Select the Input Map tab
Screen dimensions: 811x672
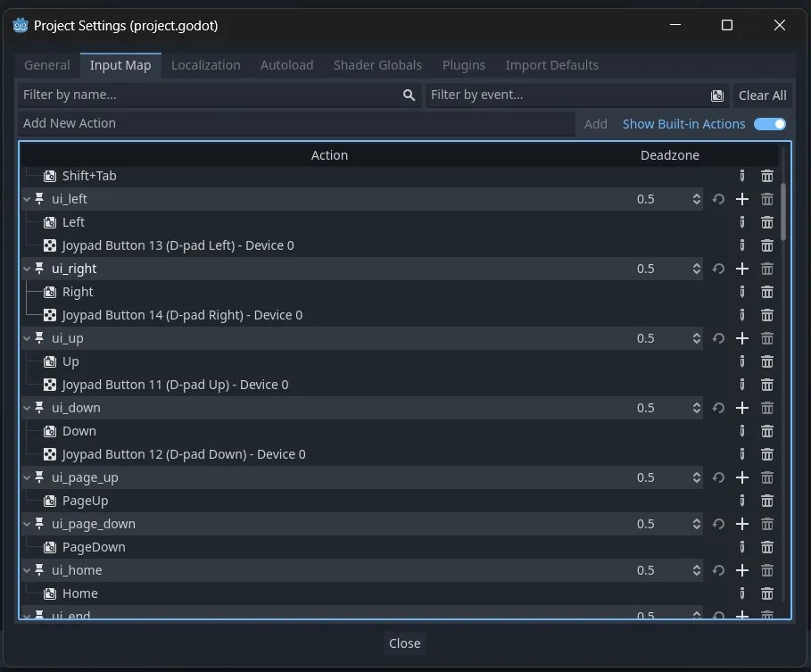[x=120, y=65]
